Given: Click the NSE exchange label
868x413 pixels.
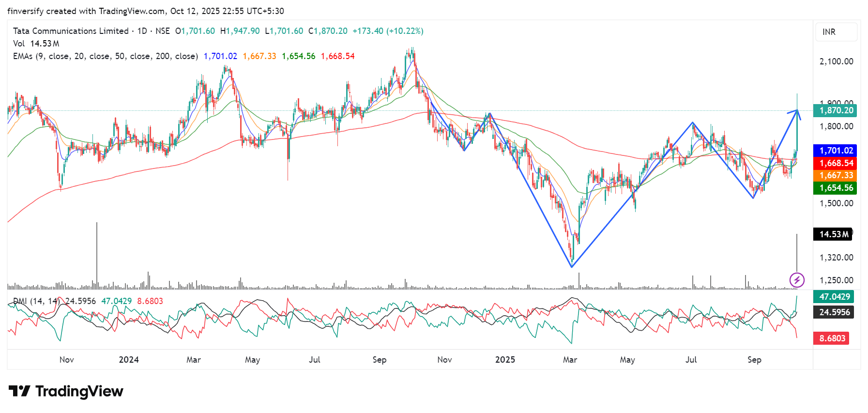Looking at the screenshot, I should coord(163,31).
